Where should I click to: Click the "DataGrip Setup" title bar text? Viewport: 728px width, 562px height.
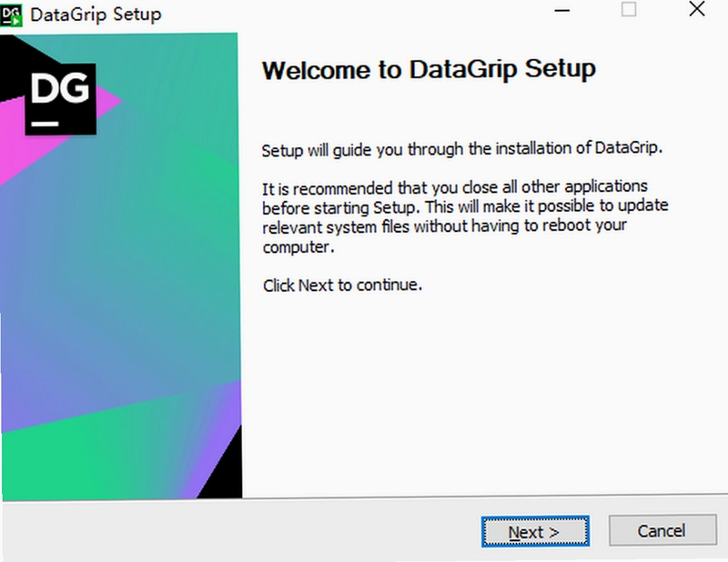click(96, 15)
